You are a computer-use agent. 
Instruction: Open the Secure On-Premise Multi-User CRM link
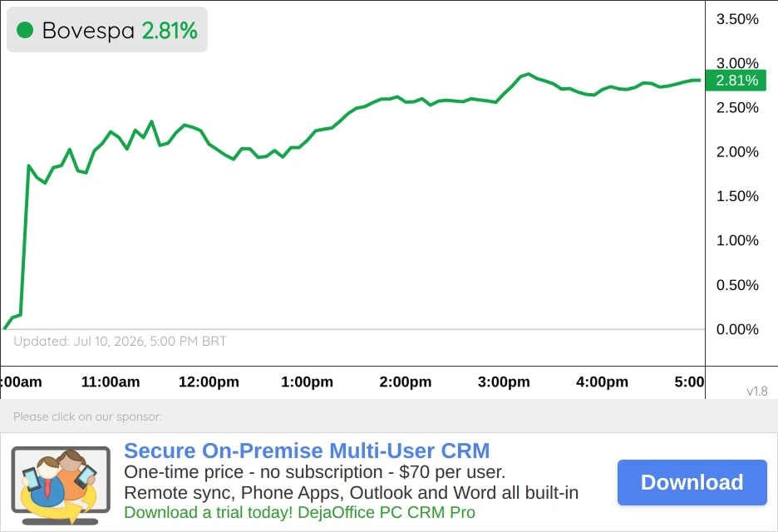(x=307, y=451)
